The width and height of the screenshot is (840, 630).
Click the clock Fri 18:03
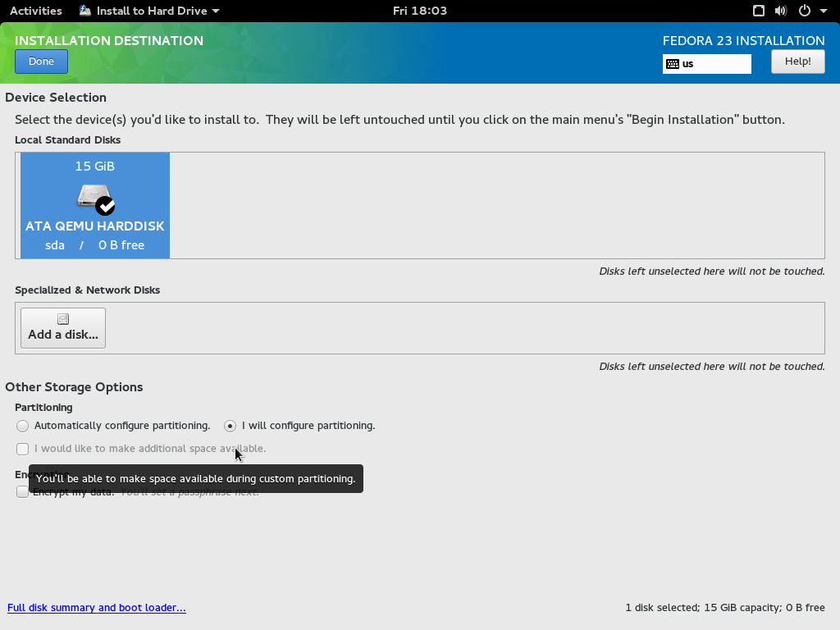point(420,11)
